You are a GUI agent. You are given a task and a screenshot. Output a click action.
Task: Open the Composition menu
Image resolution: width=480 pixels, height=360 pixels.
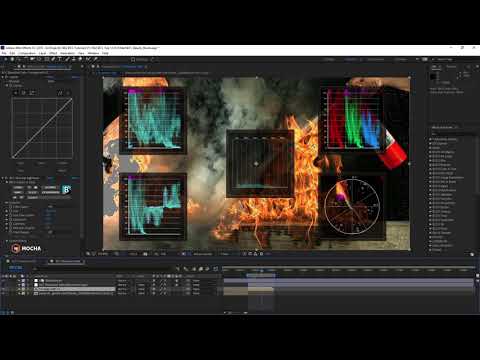click(x=27, y=53)
